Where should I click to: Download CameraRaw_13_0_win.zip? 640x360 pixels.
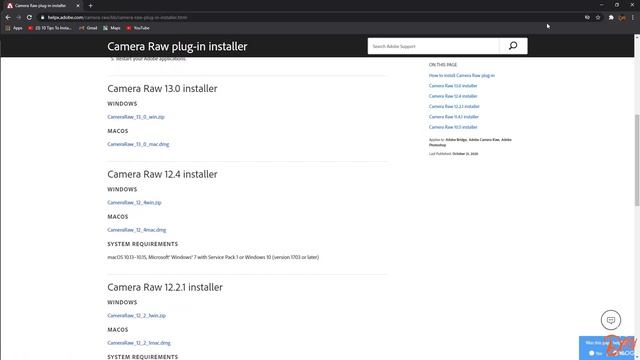[136, 117]
